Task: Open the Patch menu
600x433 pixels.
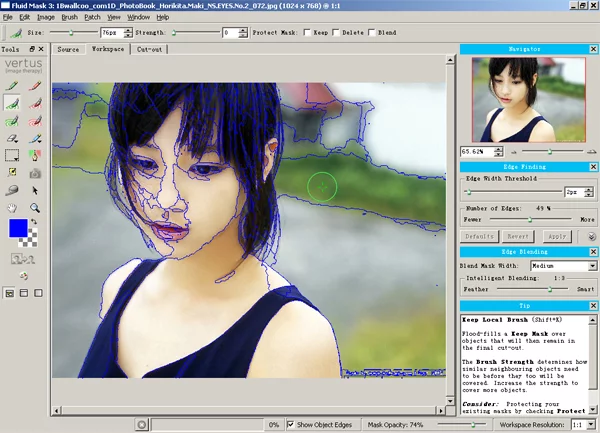Action: click(92, 17)
